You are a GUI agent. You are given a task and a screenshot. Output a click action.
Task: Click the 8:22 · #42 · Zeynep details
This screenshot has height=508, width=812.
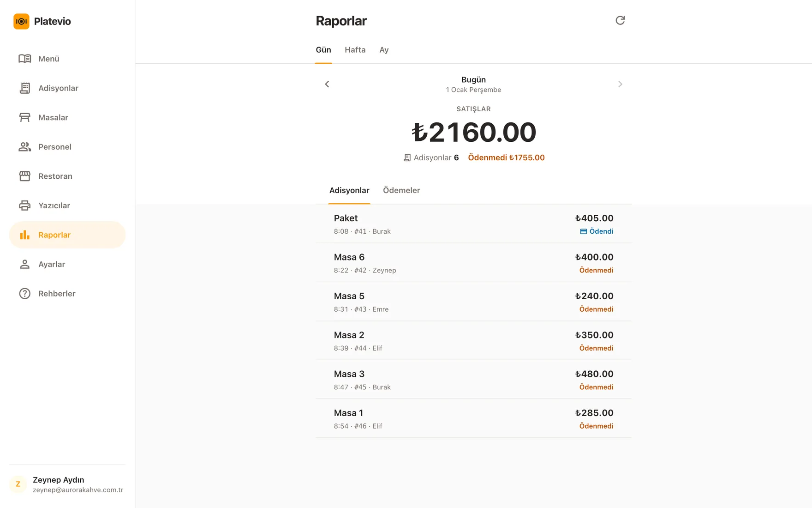coord(365,270)
